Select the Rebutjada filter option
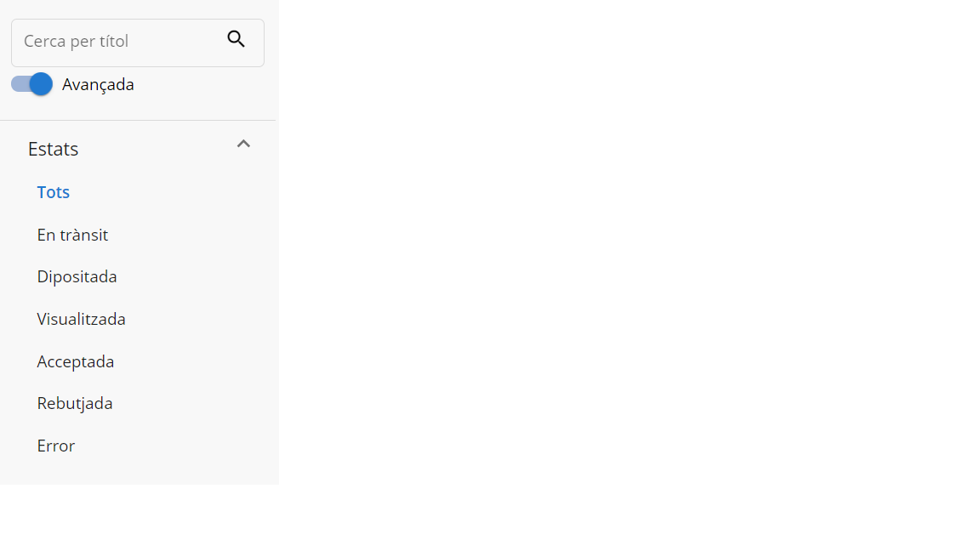The width and height of the screenshot is (980, 551). click(75, 404)
